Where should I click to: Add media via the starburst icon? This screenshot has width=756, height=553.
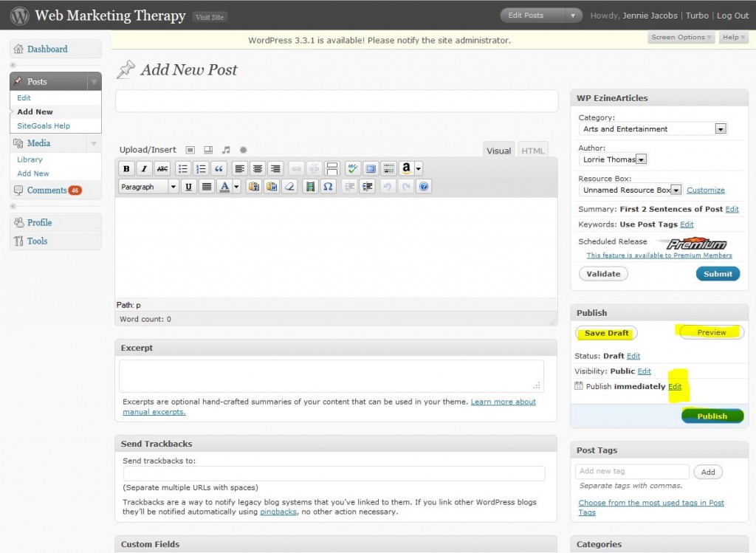click(x=244, y=150)
